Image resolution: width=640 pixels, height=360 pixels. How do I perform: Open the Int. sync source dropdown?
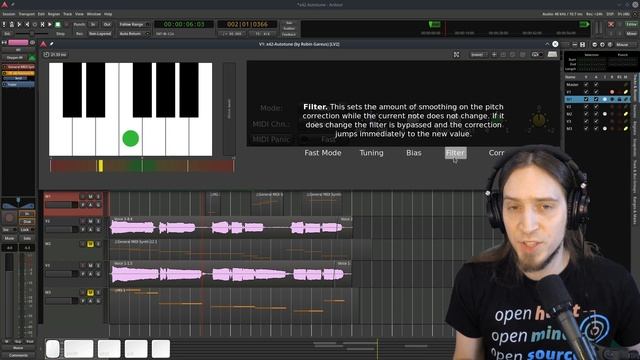(8, 34)
